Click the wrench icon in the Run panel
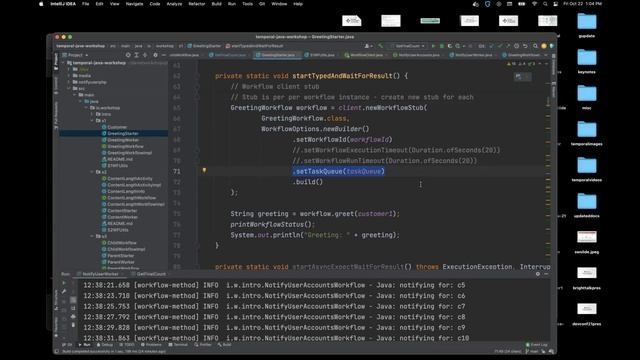The height and width of the screenshot is (360, 640). tap(64, 291)
